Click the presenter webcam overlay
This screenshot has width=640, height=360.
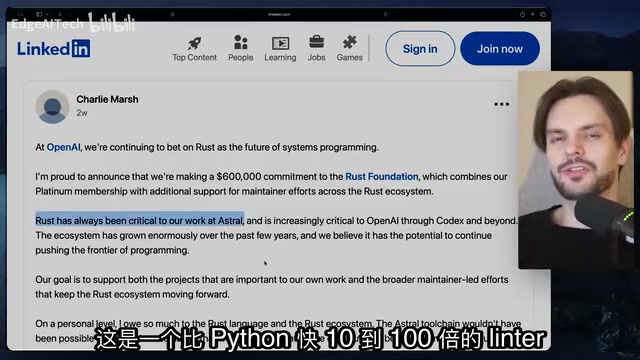pyautogui.click(x=575, y=170)
